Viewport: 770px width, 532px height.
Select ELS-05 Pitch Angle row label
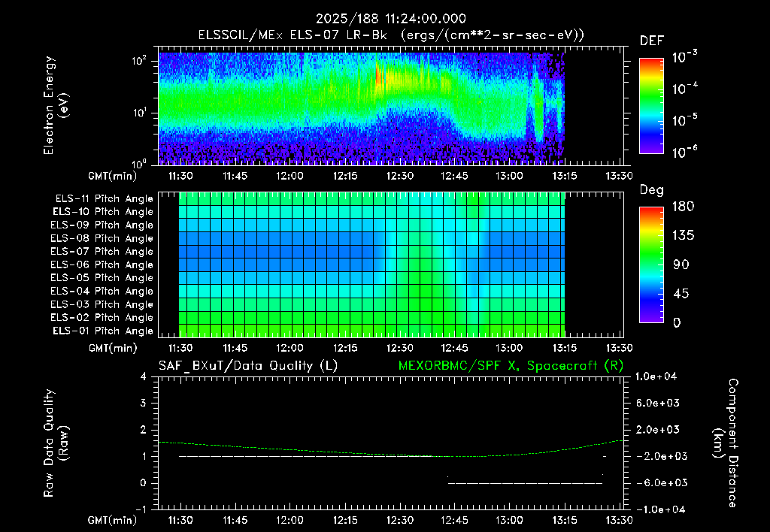click(x=102, y=278)
